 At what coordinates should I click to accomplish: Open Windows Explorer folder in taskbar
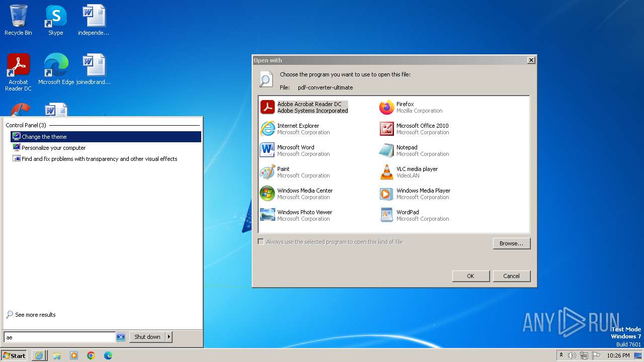point(57,355)
